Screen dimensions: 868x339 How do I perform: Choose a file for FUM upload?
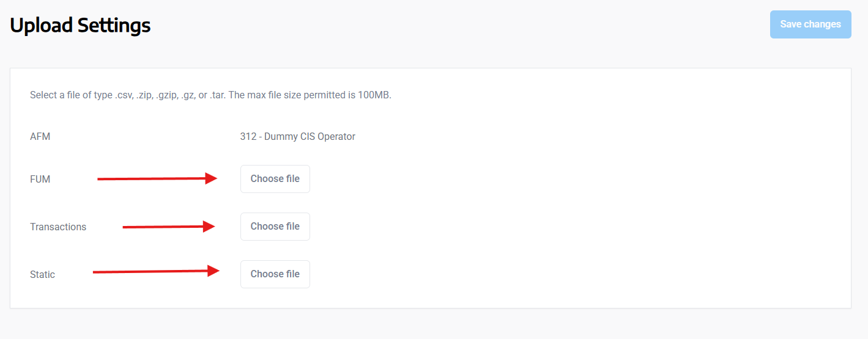point(275,179)
